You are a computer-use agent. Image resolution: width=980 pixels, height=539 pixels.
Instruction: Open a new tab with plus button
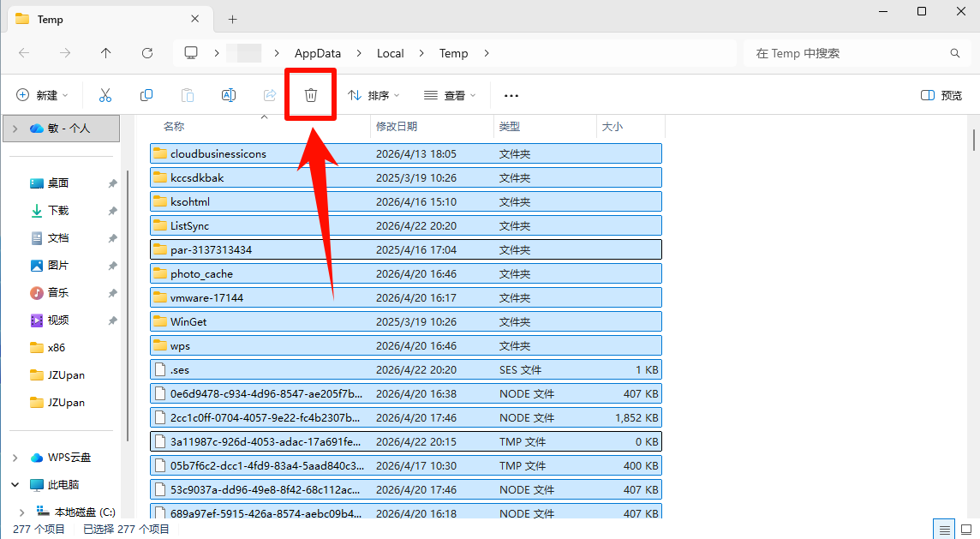[232, 20]
